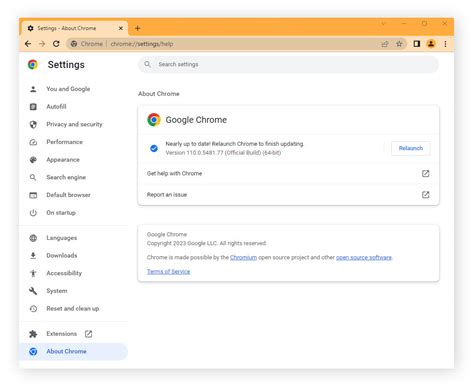Viewport: 474px width, 391px height.
Task: Open Report an issue row
Action: [x=288, y=195]
